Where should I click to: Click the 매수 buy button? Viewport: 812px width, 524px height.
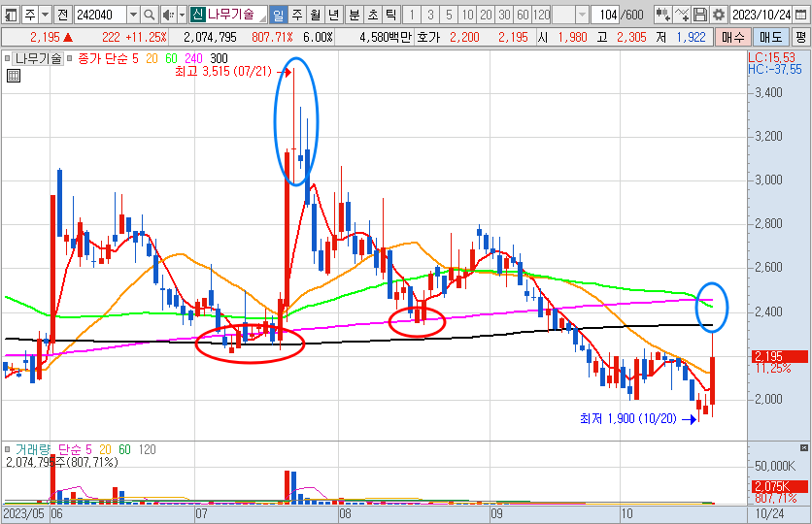coord(732,37)
